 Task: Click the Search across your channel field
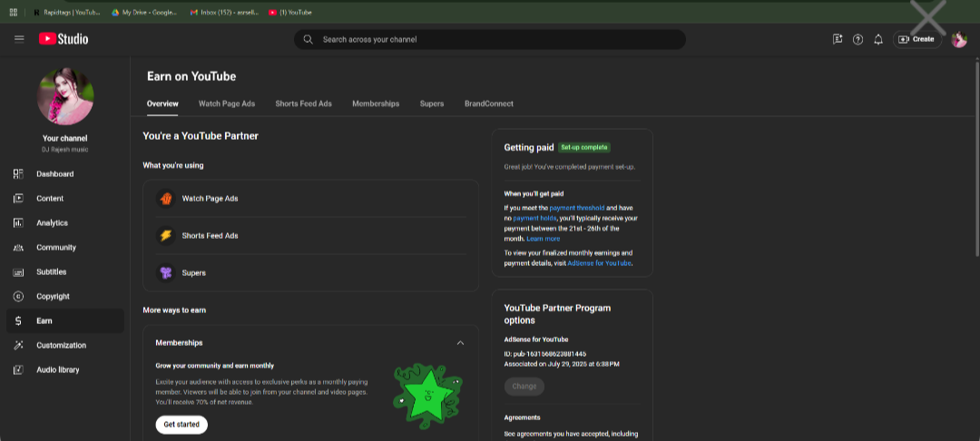(490, 39)
